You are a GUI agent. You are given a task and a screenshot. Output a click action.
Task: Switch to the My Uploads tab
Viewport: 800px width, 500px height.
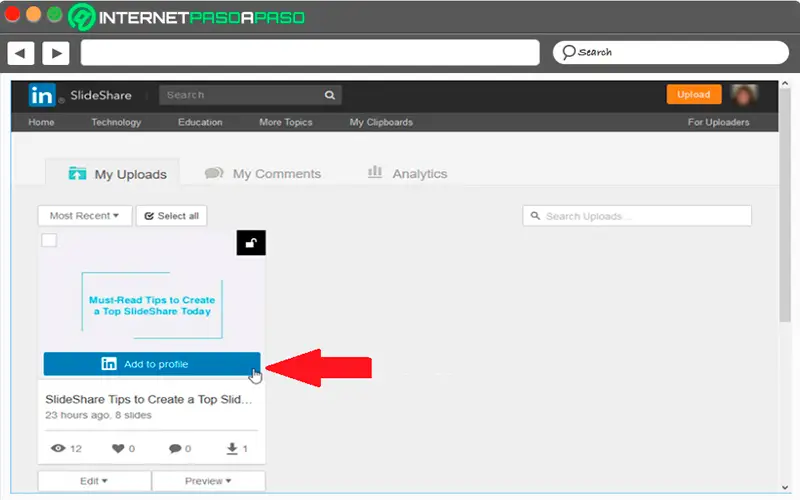[x=112, y=173]
